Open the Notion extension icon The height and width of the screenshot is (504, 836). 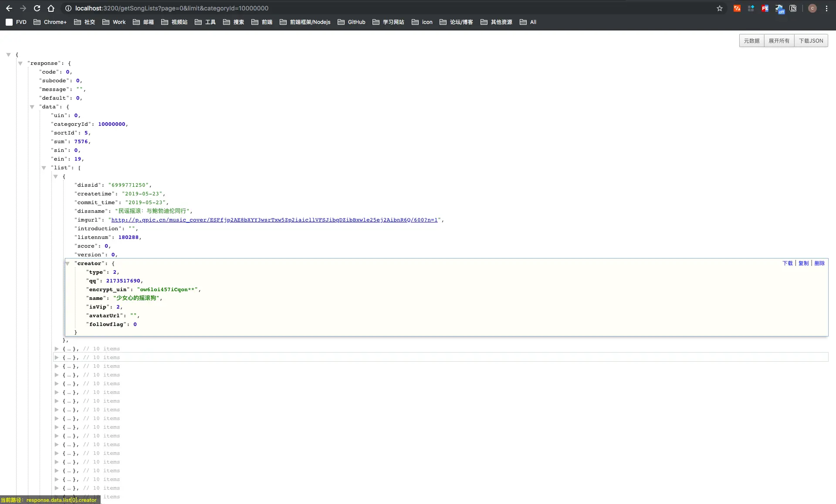(793, 8)
